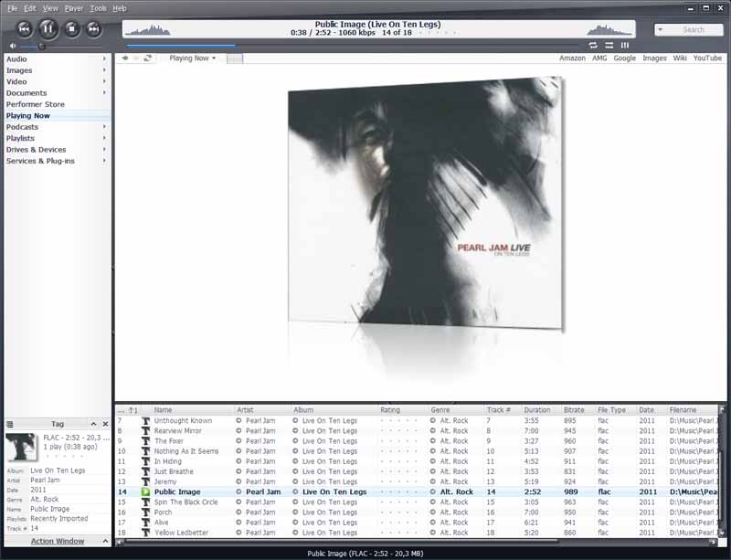Open the Amazon link
This screenshot has height=560, width=731.
(573, 58)
